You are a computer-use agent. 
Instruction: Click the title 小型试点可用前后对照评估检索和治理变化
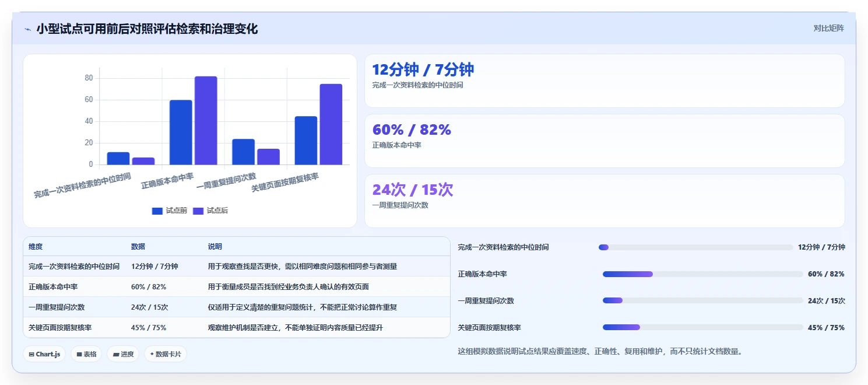click(x=147, y=29)
